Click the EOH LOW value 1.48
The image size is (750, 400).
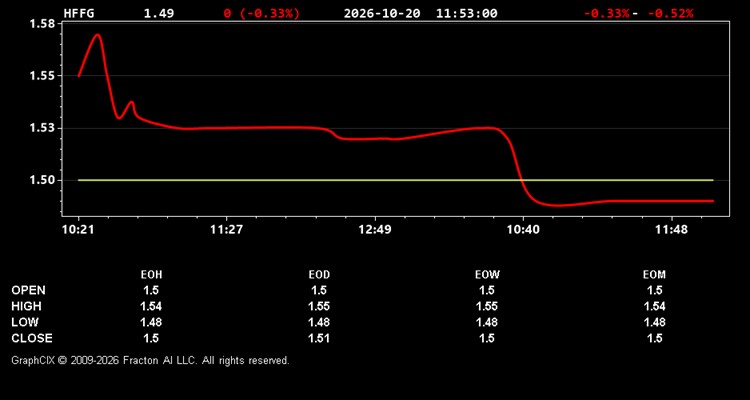[x=151, y=322]
